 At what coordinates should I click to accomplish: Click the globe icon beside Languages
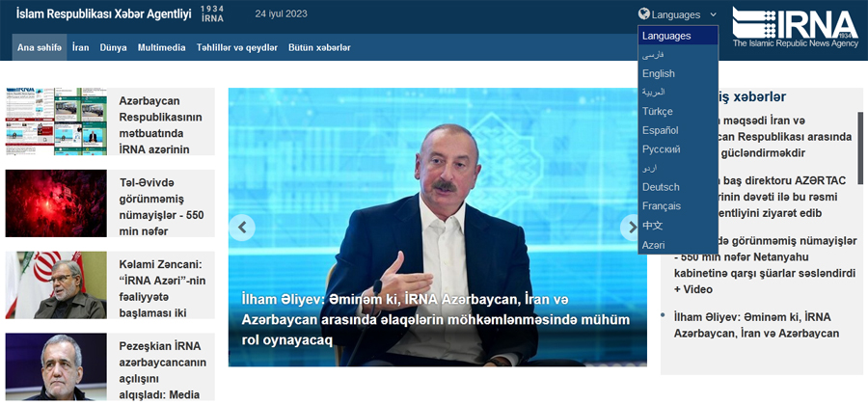[643, 14]
